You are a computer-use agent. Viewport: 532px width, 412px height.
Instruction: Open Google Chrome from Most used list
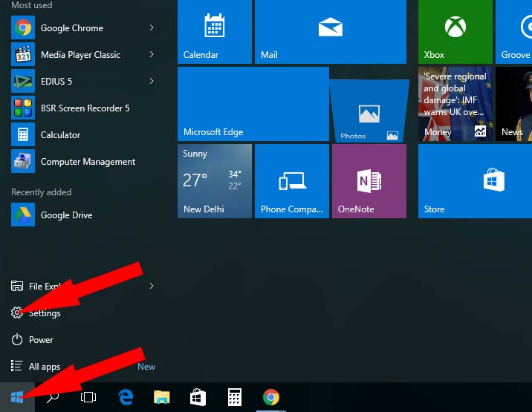(83, 27)
